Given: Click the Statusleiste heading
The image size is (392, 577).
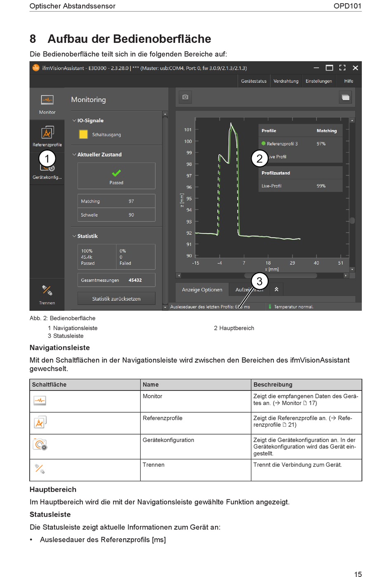Looking at the screenshot, I should point(50,514).
